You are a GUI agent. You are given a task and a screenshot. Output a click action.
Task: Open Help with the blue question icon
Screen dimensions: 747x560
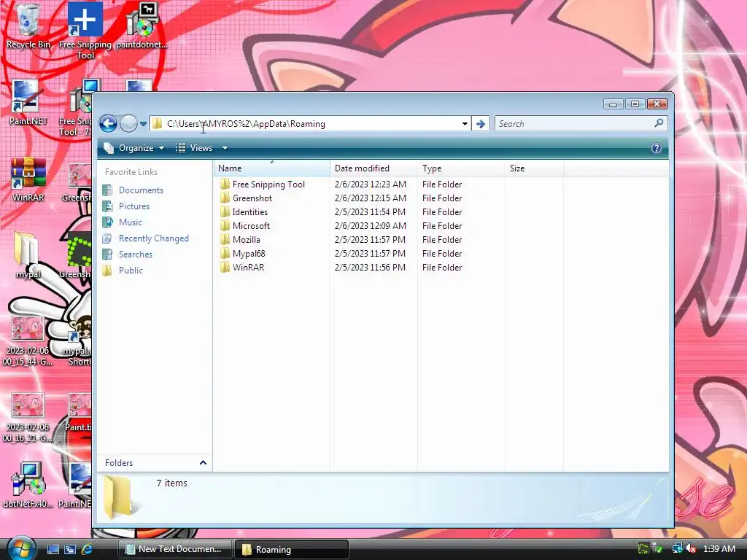[x=656, y=148]
